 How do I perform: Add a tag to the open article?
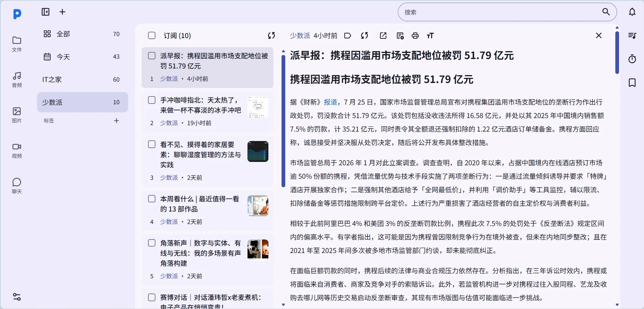click(348, 36)
